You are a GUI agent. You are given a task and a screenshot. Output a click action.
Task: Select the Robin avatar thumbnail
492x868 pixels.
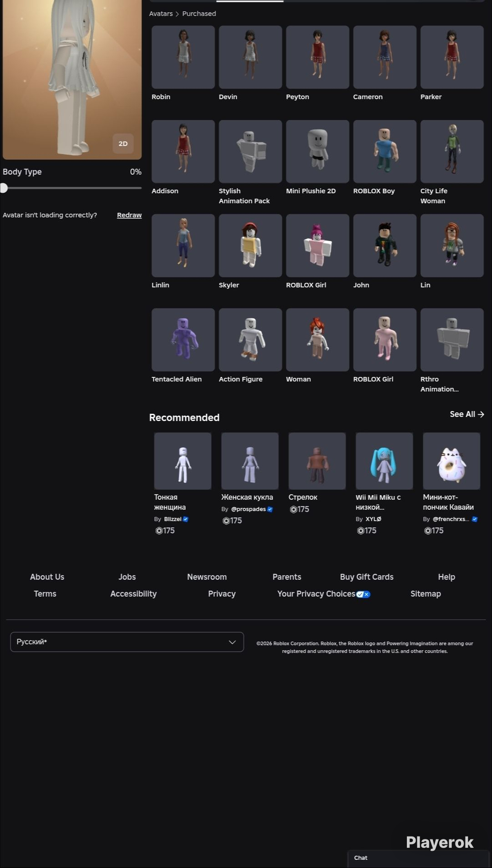click(x=183, y=57)
